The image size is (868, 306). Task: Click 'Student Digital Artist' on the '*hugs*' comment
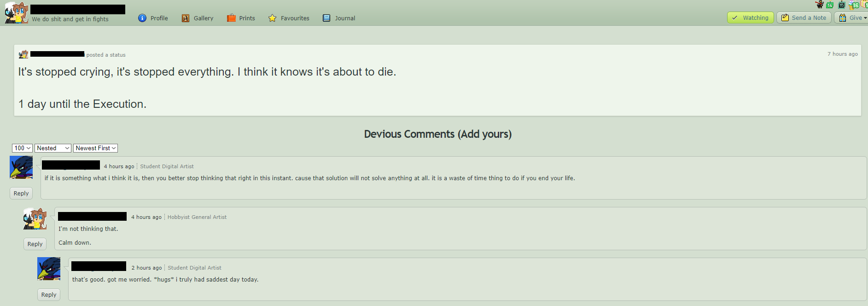point(194,268)
